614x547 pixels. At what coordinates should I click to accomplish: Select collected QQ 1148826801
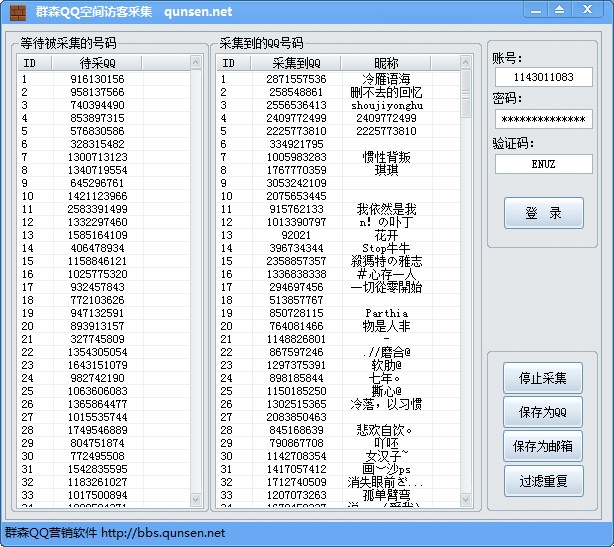click(296, 339)
